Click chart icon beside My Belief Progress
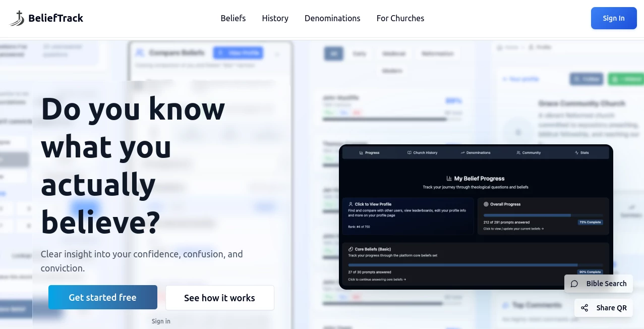The height and width of the screenshot is (329, 644). 449,178
